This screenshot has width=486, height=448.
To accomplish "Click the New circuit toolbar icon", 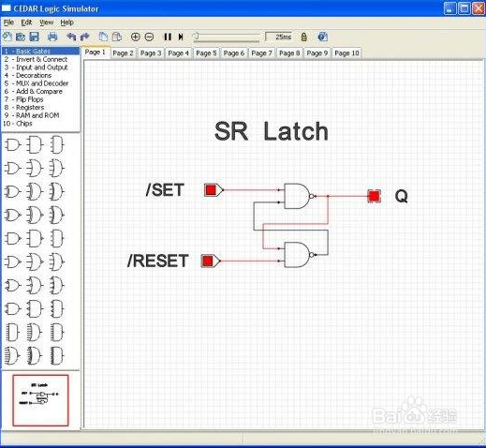I will point(7,37).
